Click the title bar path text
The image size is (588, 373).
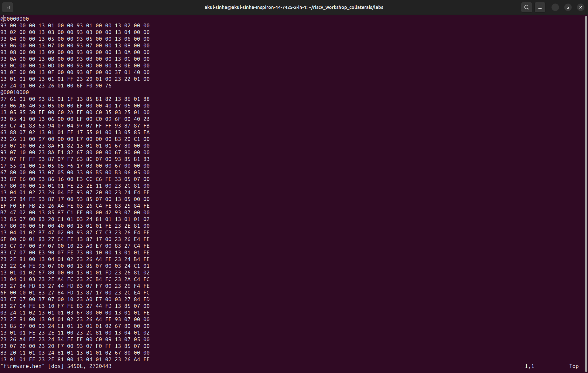click(294, 7)
